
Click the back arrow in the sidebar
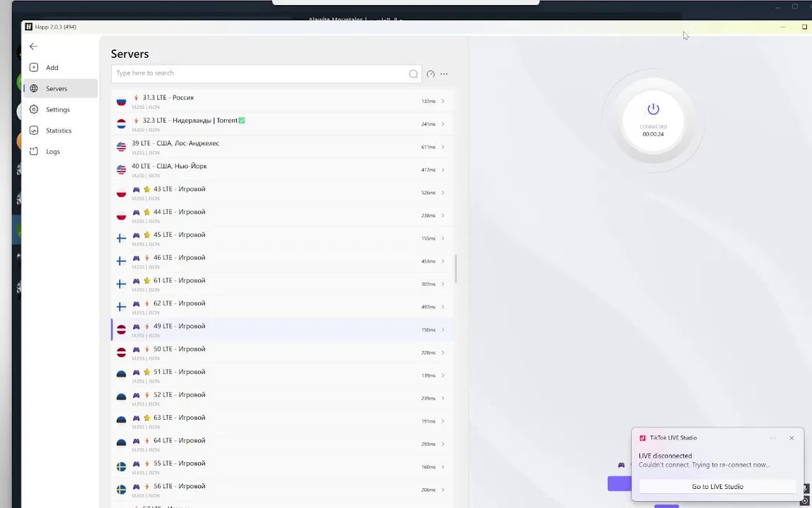[x=34, y=47]
